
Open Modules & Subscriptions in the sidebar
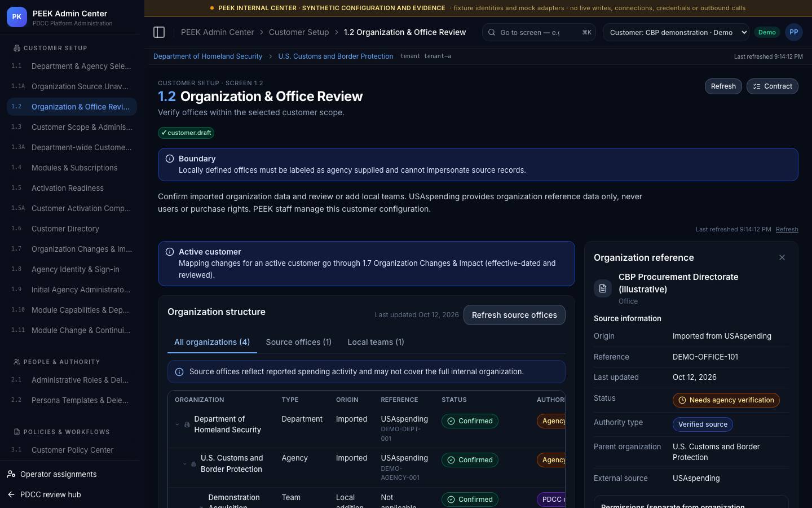tap(72, 168)
